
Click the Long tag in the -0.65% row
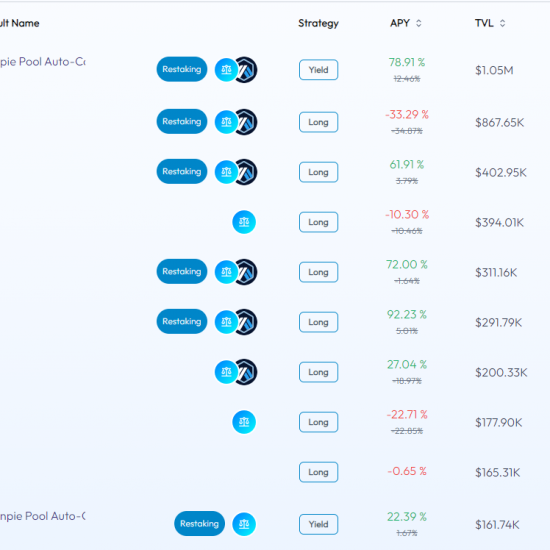318,472
